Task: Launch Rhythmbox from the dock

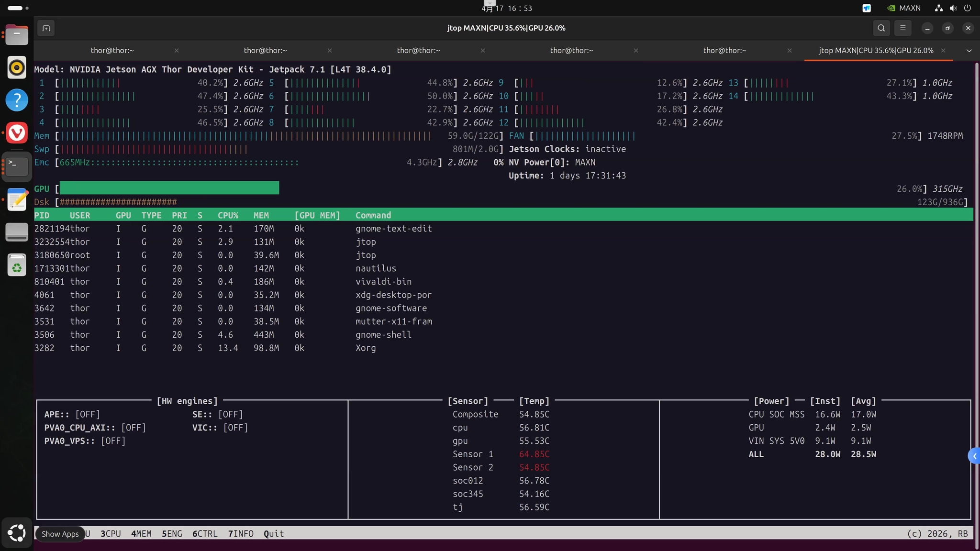Action: 17,67
